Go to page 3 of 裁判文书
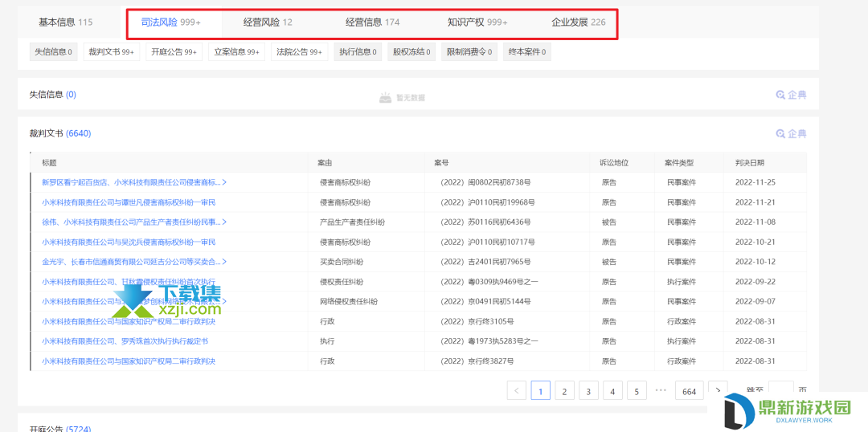868x432 pixels. click(x=588, y=390)
